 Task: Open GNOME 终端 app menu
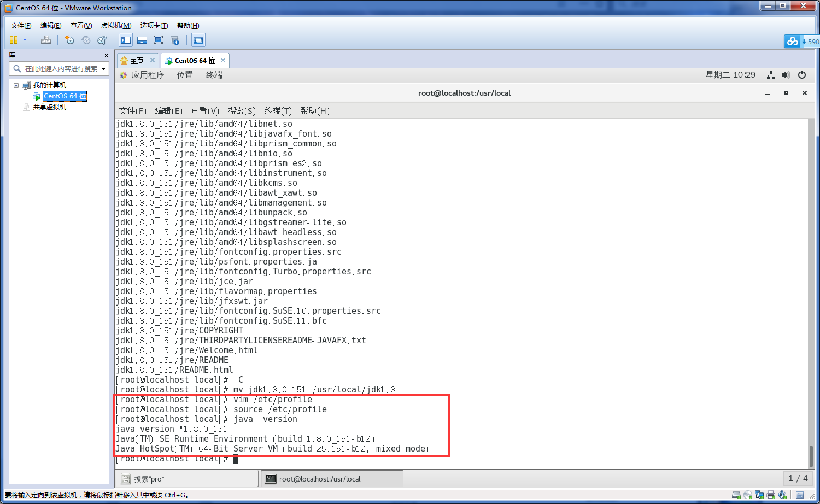point(214,75)
